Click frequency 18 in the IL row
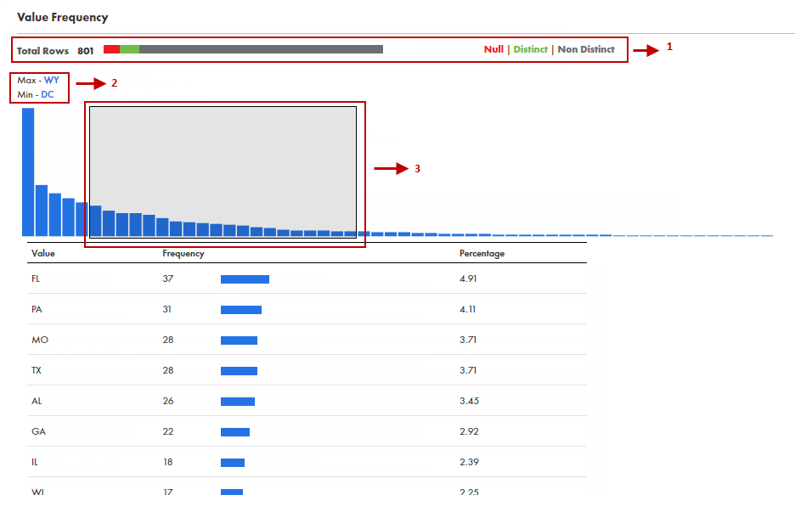 point(168,462)
